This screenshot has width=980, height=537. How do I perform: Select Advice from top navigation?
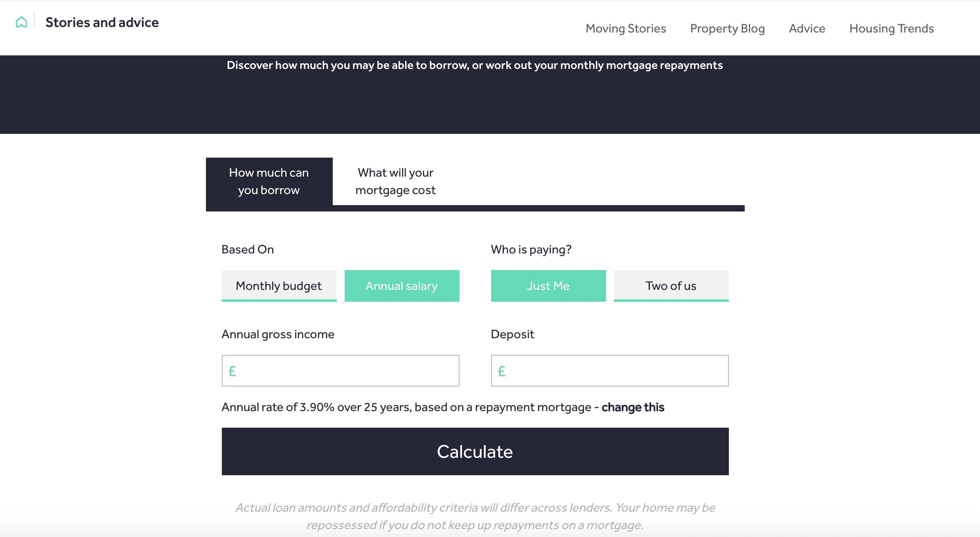coord(807,29)
